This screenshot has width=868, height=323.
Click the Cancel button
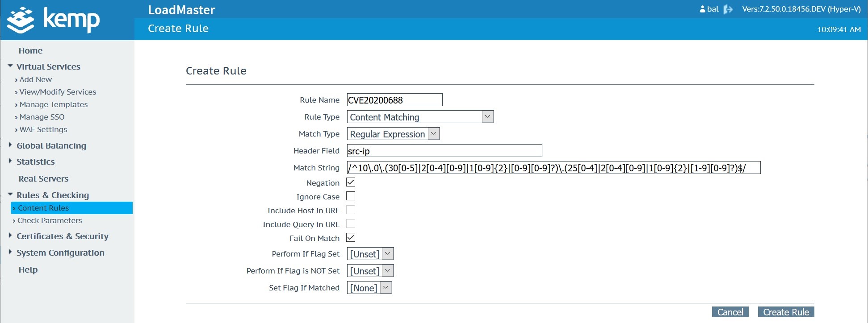(x=730, y=312)
